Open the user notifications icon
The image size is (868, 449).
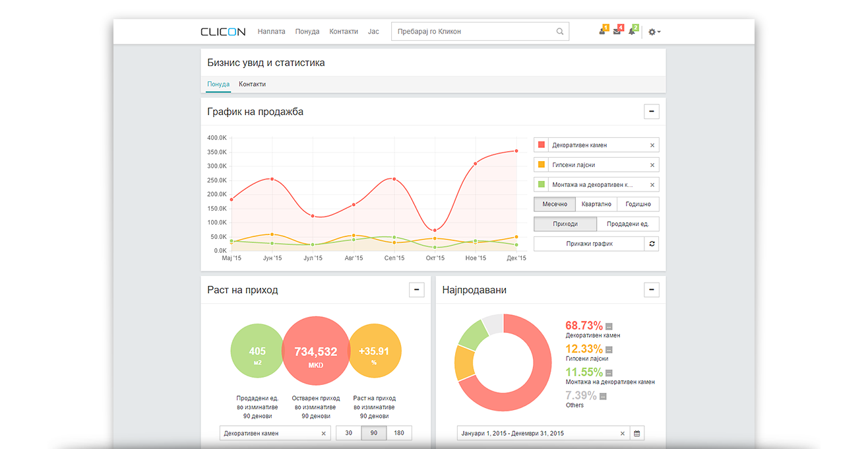tap(602, 31)
